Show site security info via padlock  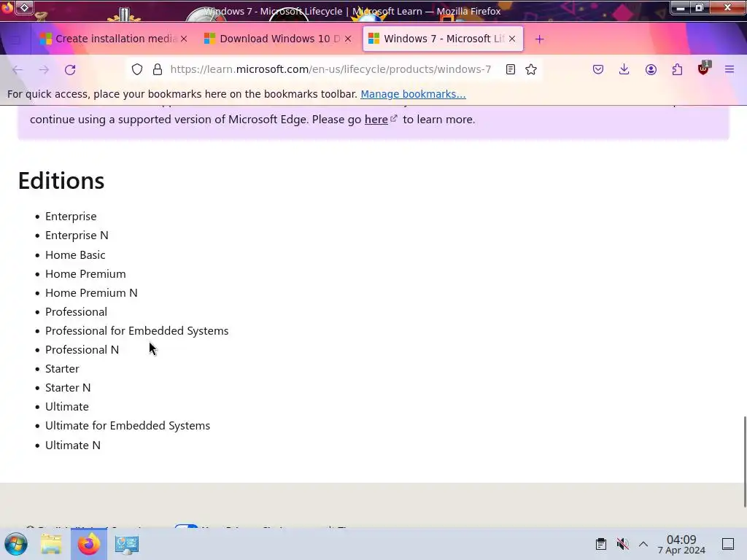[x=158, y=69]
